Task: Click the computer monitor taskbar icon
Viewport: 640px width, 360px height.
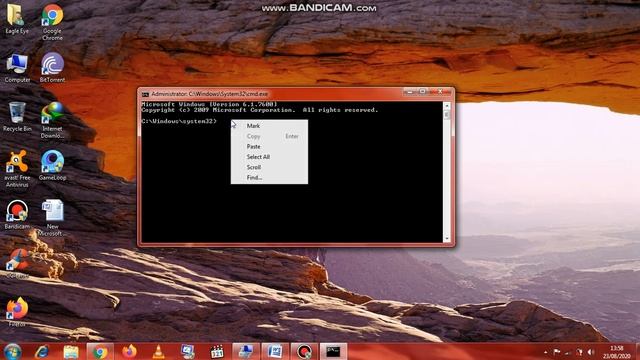Action: tap(188, 351)
